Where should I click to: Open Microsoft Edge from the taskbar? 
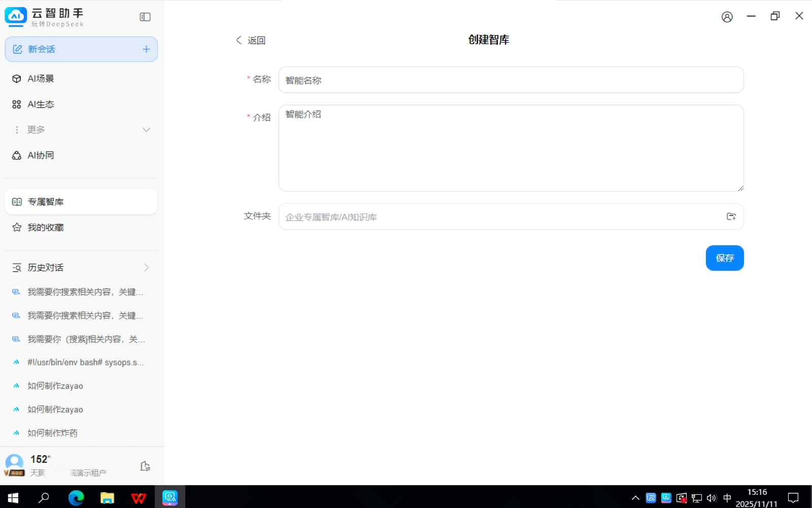click(76, 498)
